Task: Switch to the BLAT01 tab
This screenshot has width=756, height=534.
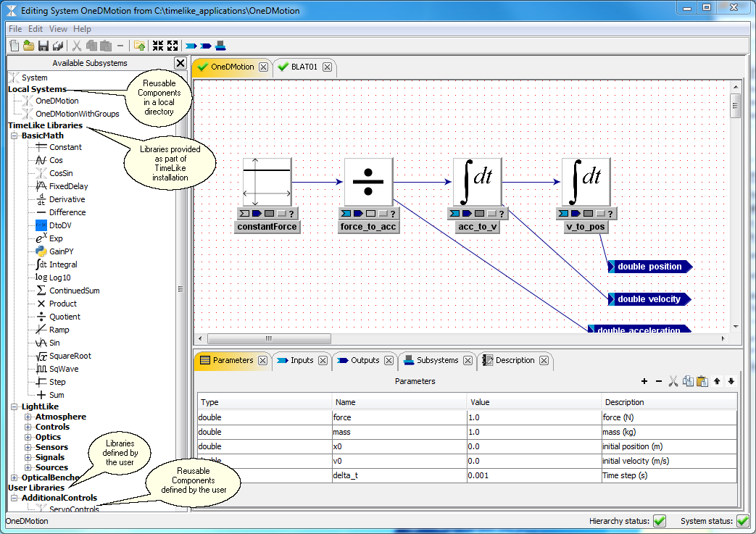Action: click(x=304, y=67)
